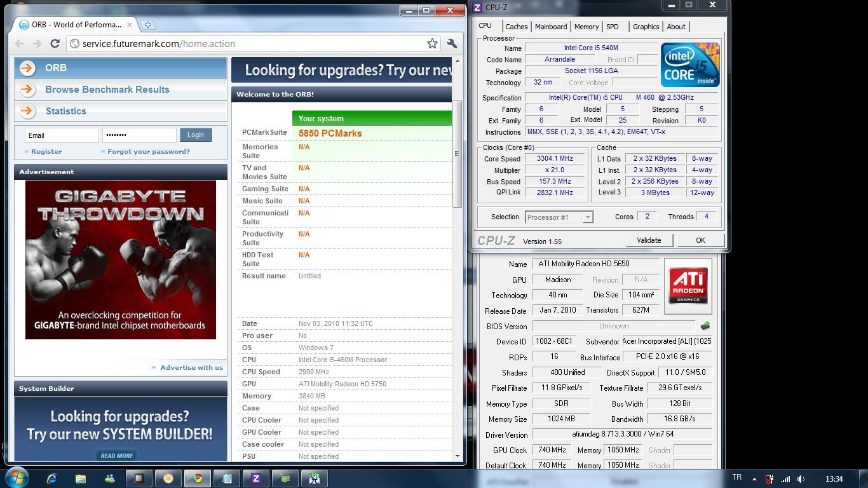Click the ORB arrow icon in sidebar

(27, 68)
